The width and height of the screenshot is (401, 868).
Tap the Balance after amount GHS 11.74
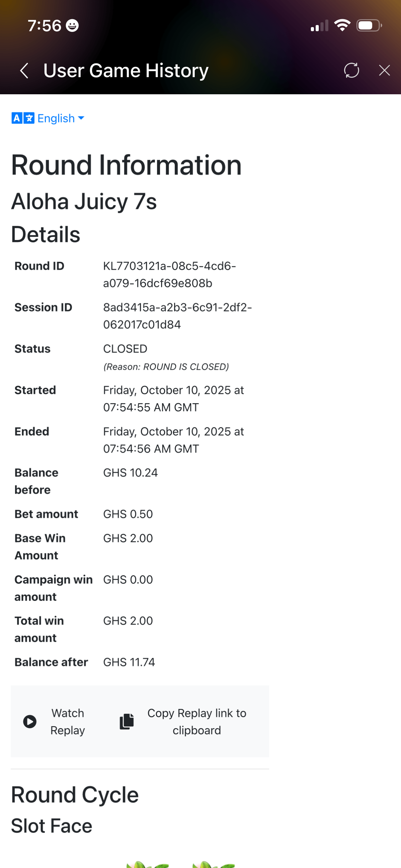click(x=129, y=662)
